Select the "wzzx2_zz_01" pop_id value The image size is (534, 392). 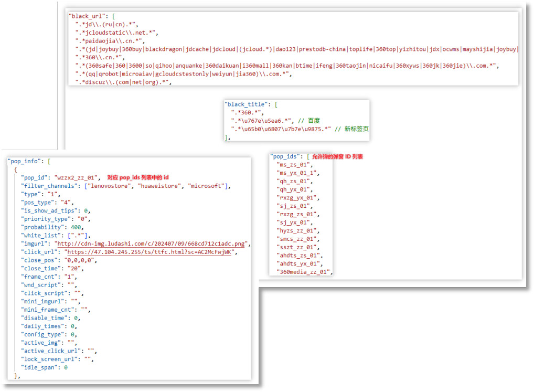pyautogui.click(x=77, y=178)
